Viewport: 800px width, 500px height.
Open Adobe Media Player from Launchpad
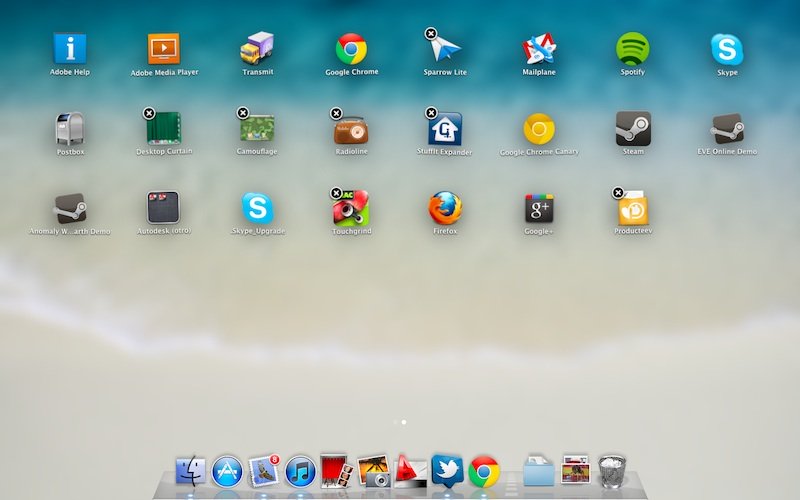coord(164,49)
